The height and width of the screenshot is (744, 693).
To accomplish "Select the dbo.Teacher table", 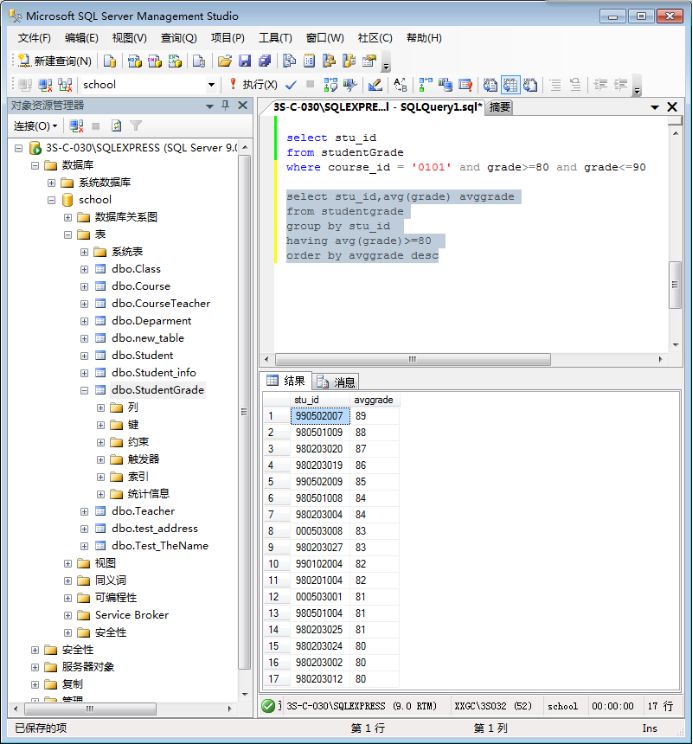I will coord(143,511).
